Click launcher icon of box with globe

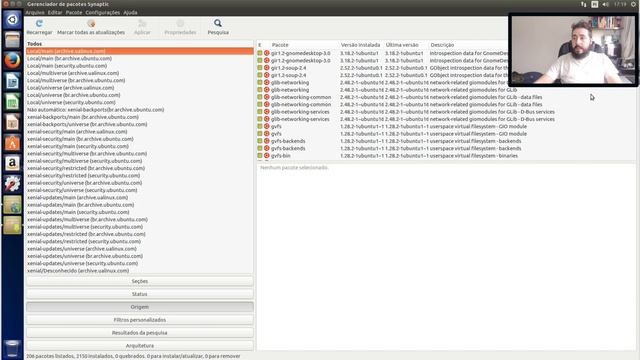(x=12, y=204)
